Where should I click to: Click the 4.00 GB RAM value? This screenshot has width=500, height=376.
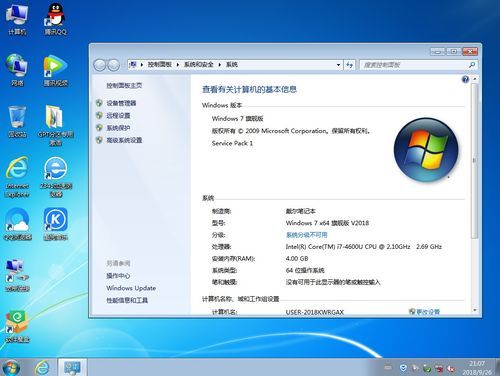pos(297,258)
